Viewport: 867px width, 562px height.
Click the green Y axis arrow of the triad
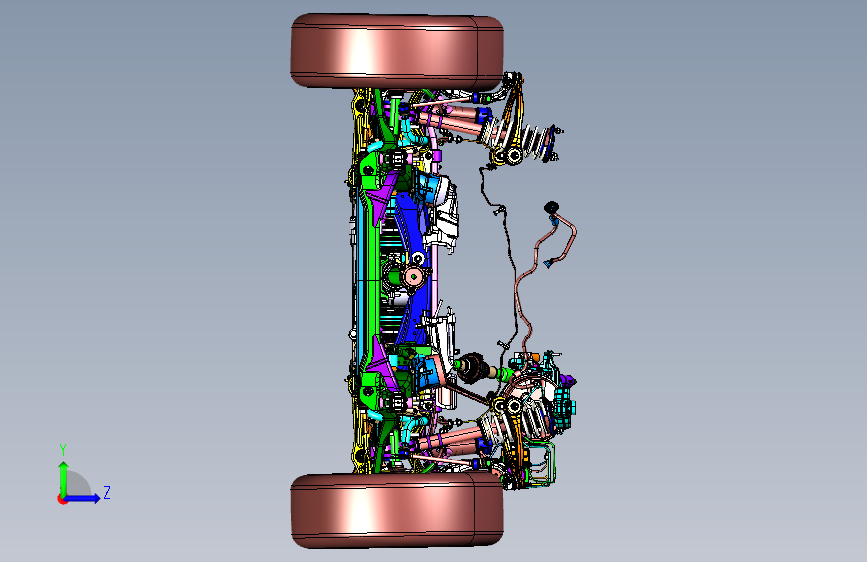(x=63, y=478)
